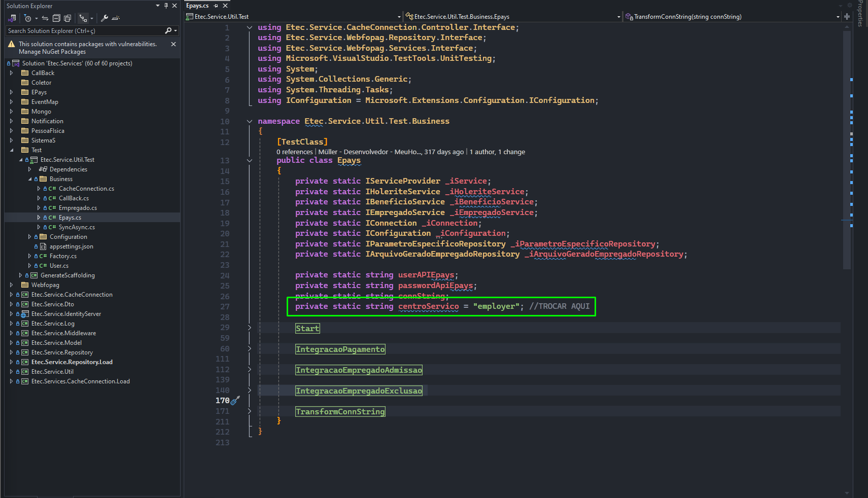868x498 pixels.
Task: Open the Properties side tab
Action: click(x=860, y=14)
